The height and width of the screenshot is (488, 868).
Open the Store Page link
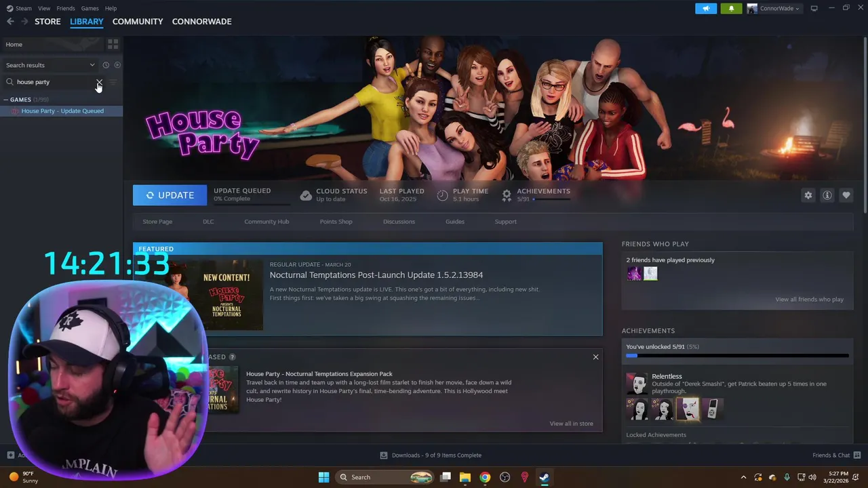[157, 222]
